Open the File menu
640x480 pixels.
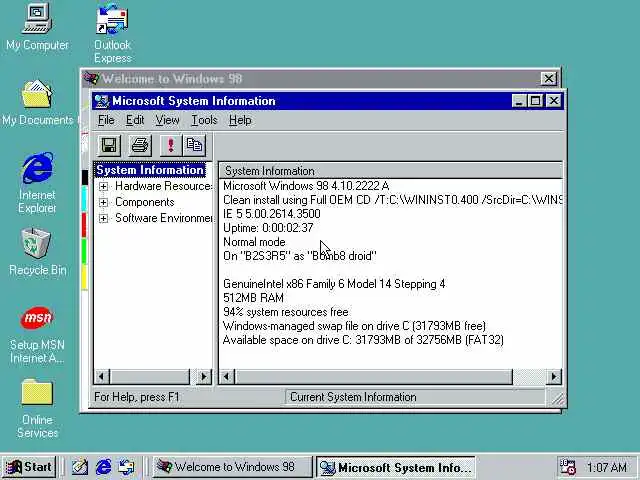(106, 120)
